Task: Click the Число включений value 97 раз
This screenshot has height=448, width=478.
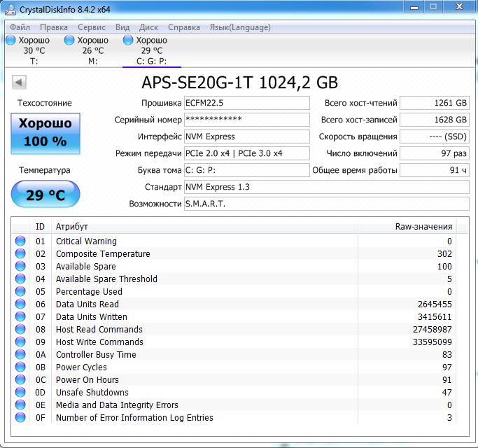Action: pos(435,153)
